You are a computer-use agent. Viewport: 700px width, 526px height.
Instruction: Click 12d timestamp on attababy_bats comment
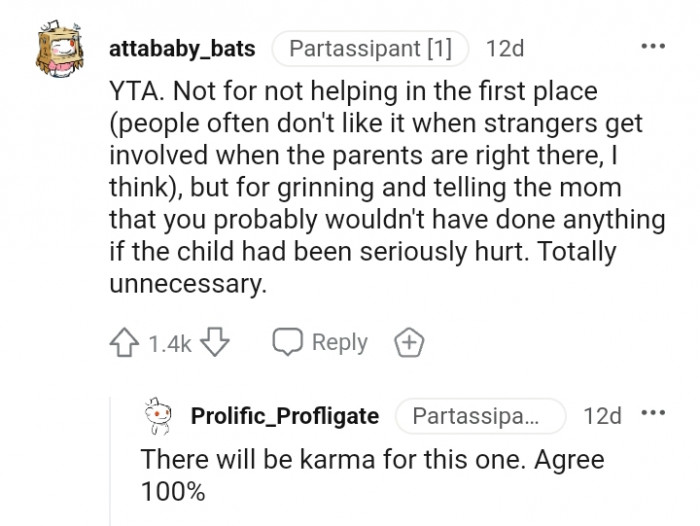coord(505,48)
